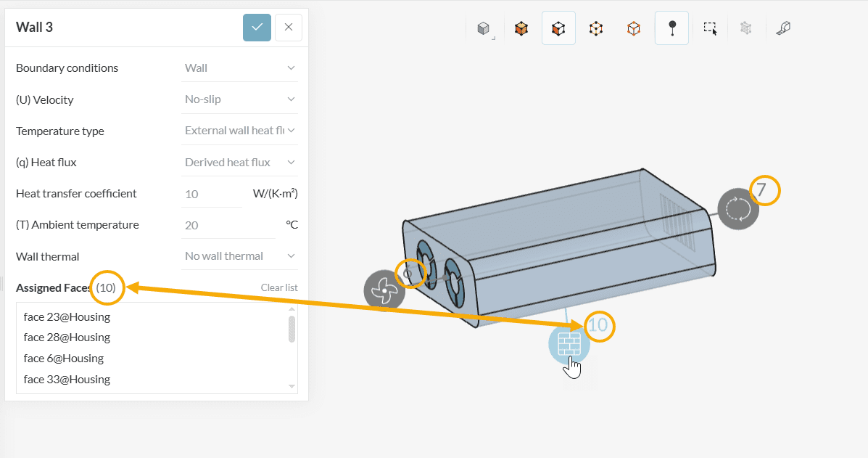The image size is (868, 458).
Task: Expand the (U) Velocity dropdown
Action: coord(239,99)
